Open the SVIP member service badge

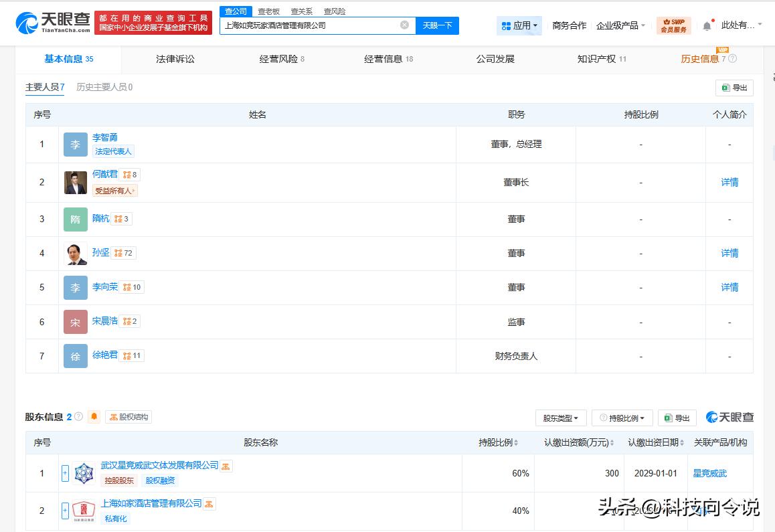pyautogui.click(x=674, y=25)
